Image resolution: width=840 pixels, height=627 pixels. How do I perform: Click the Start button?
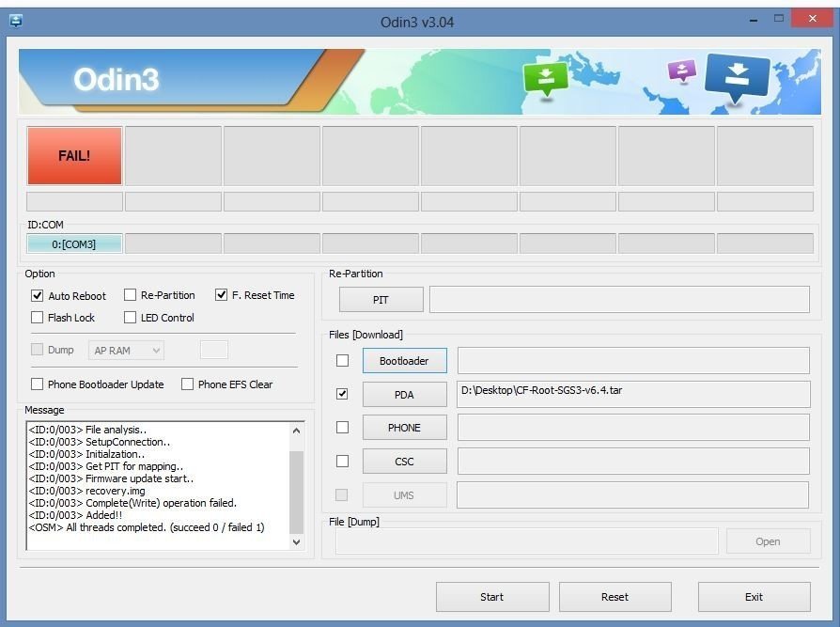coord(492,597)
